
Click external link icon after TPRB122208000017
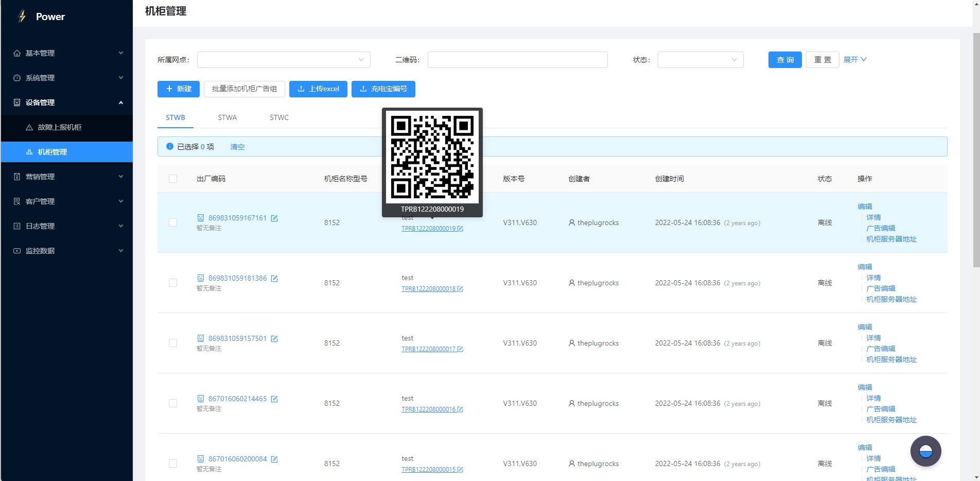point(460,349)
